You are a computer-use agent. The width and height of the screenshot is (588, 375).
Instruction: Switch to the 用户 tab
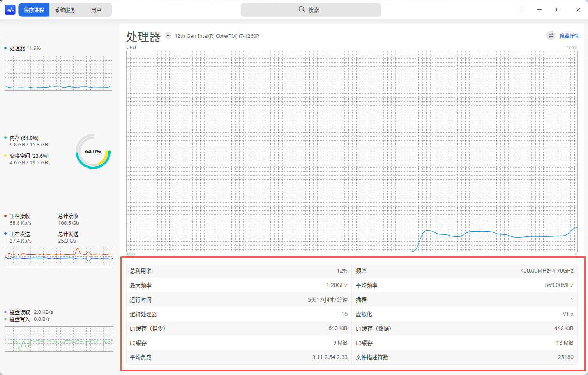pyautogui.click(x=96, y=10)
